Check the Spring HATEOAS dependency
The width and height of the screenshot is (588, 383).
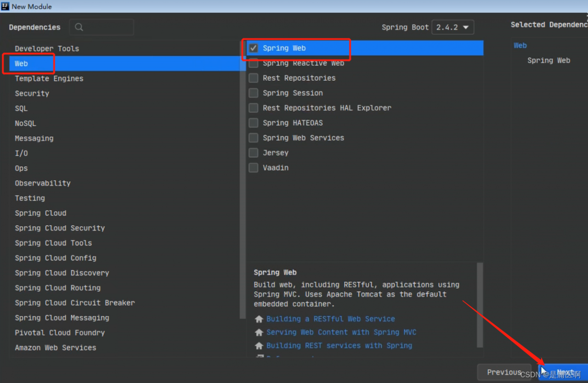point(254,123)
